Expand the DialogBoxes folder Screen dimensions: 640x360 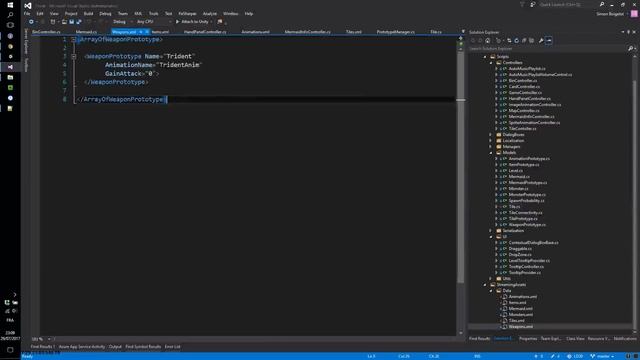[491, 135]
